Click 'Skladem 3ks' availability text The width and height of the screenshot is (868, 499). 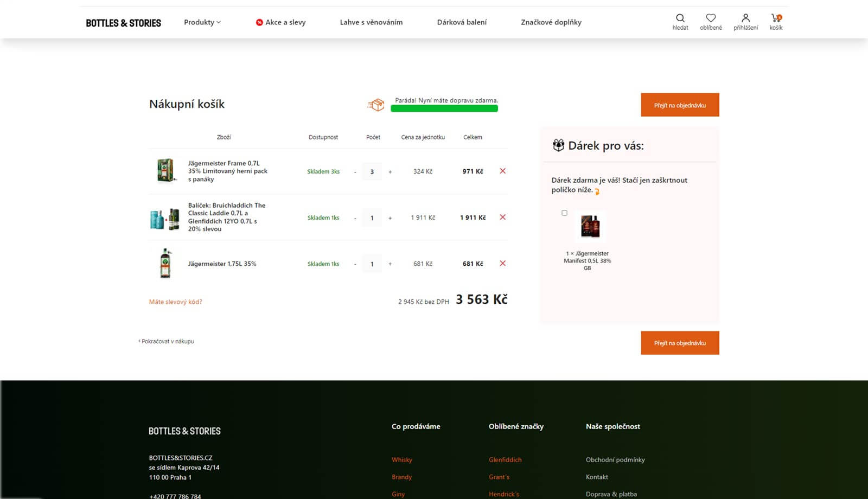tap(323, 171)
